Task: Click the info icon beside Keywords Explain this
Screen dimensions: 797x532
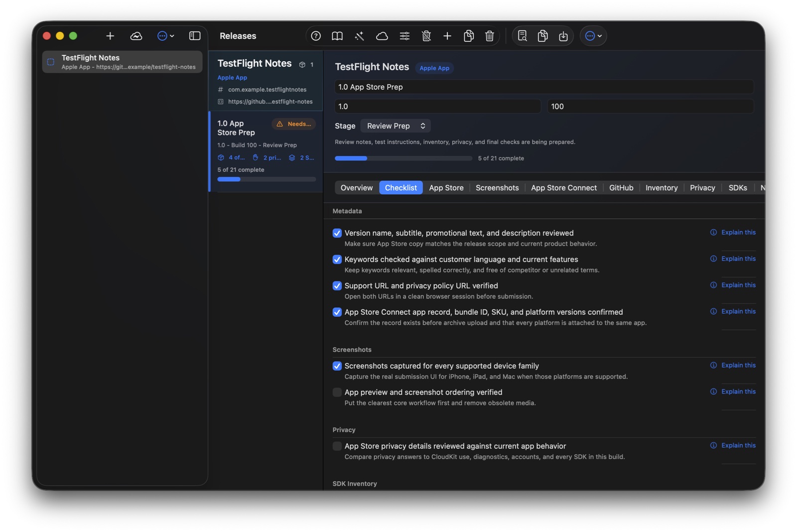Action: click(x=713, y=259)
